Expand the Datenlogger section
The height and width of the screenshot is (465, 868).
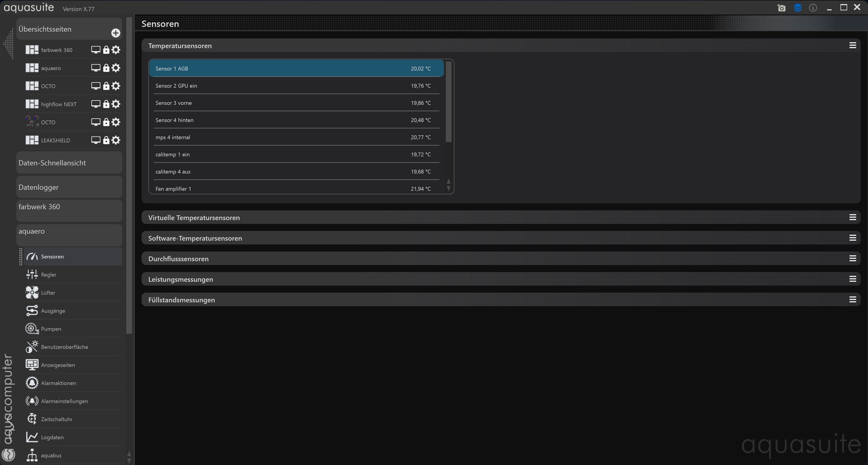(x=69, y=187)
